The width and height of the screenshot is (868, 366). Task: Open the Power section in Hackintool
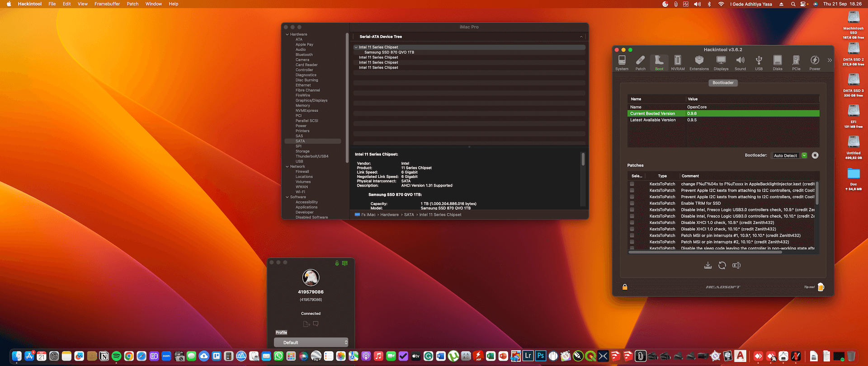(x=815, y=63)
